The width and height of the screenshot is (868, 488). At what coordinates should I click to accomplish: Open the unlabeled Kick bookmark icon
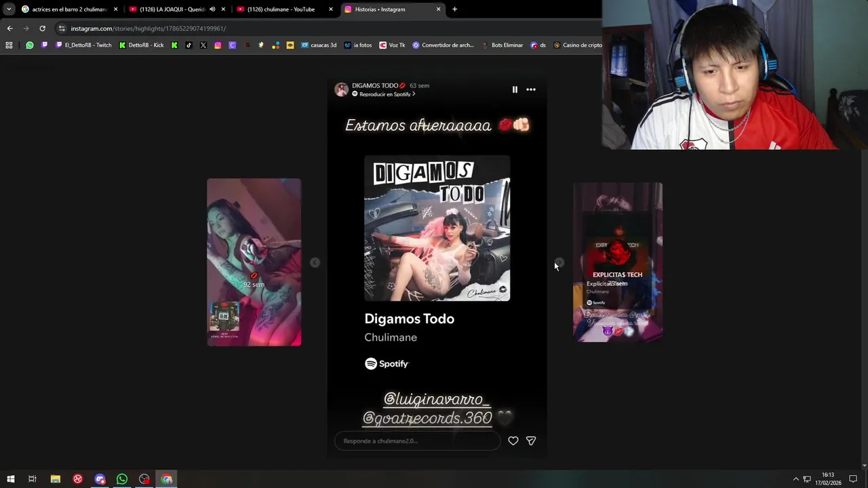click(x=174, y=45)
